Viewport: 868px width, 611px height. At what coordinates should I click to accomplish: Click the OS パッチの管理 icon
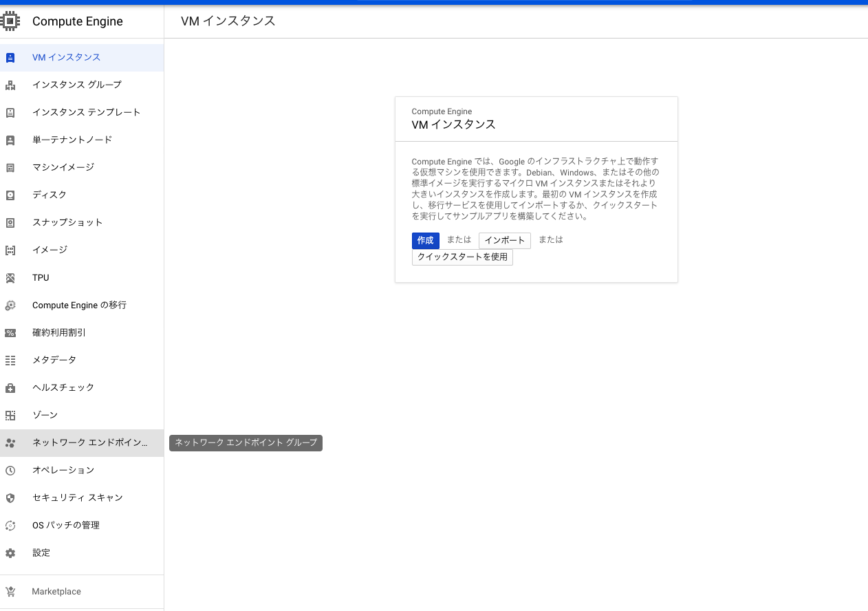pos(10,525)
